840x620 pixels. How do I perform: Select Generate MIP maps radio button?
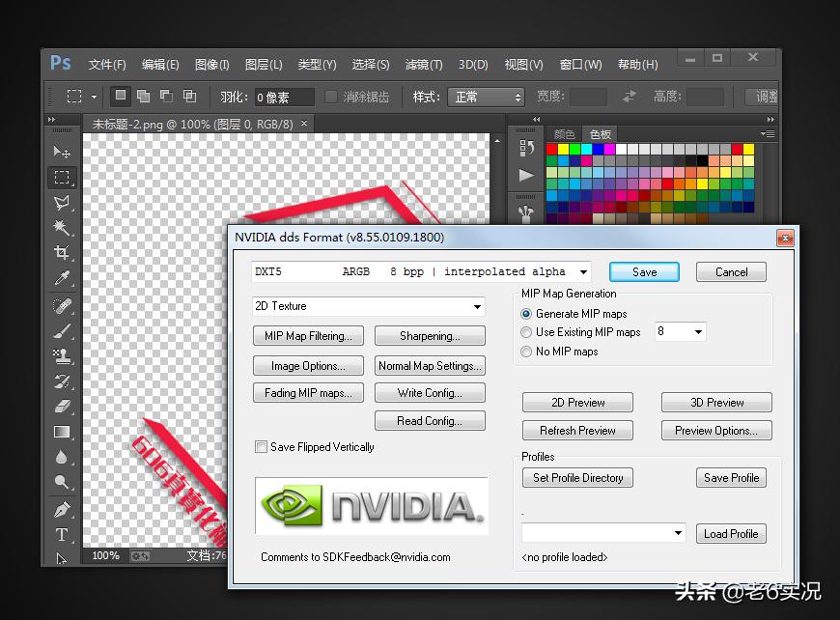click(x=526, y=314)
